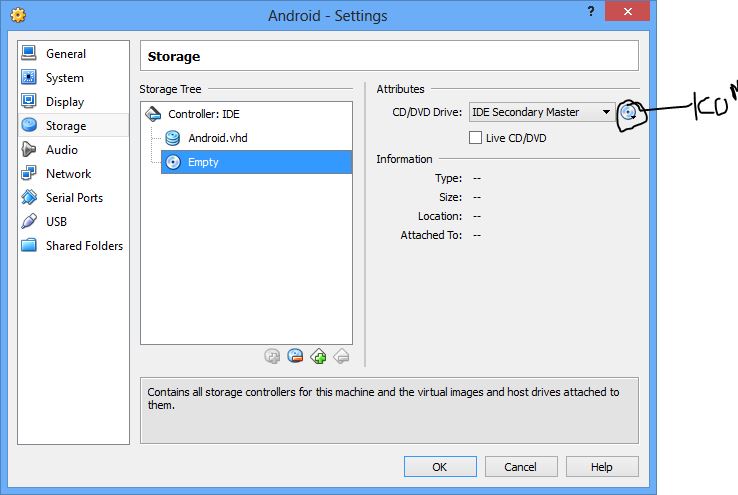Screen dimensions: 738x495
Task: Open the Display settings category
Action: (x=73, y=102)
